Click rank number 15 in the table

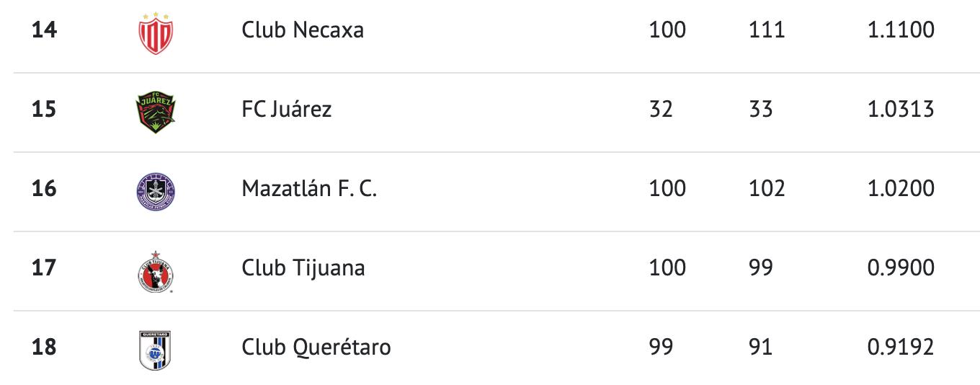click(x=44, y=110)
